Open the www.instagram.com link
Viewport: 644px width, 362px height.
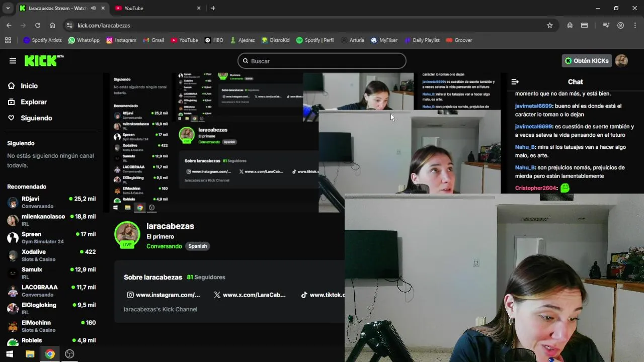164,295
